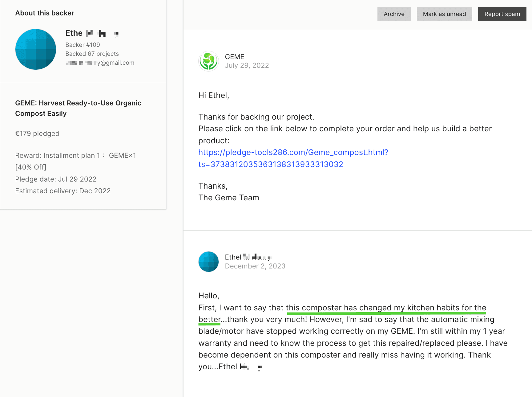532x397 pixels.
Task: Click the Estimated delivery Dec 2022 line
Action: tap(63, 191)
